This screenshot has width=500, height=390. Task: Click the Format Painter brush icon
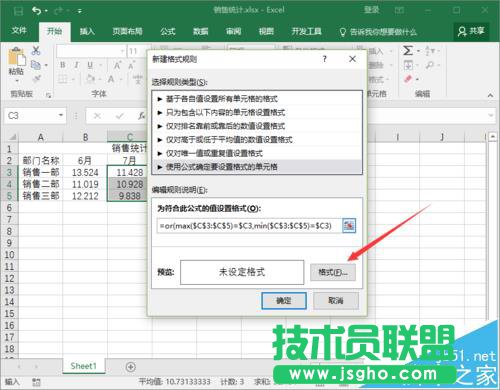(x=36, y=79)
